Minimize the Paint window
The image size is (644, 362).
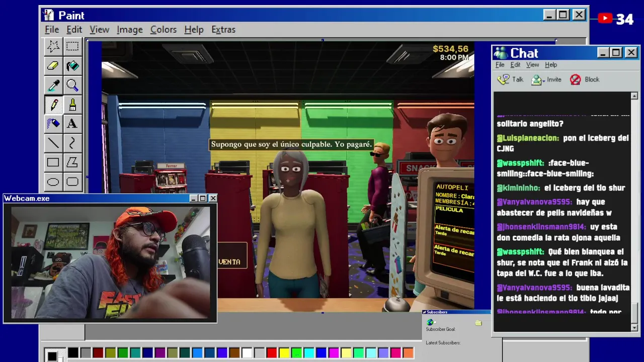[x=549, y=15]
